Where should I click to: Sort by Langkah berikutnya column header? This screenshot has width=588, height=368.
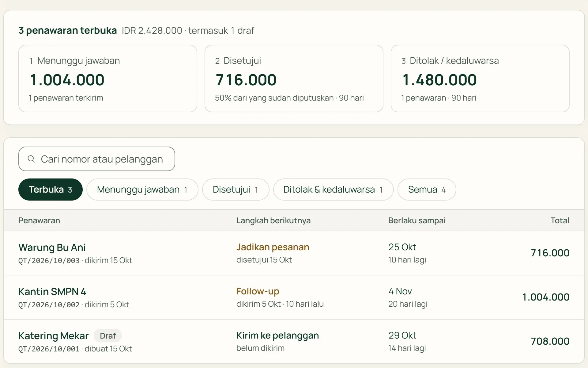coord(273,220)
